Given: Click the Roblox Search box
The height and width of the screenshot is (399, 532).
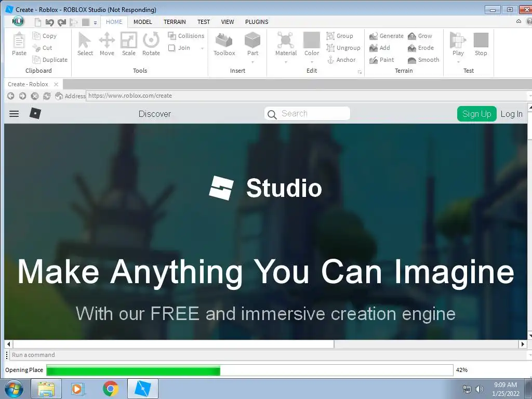Looking at the screenshot, I should point(307,113).
